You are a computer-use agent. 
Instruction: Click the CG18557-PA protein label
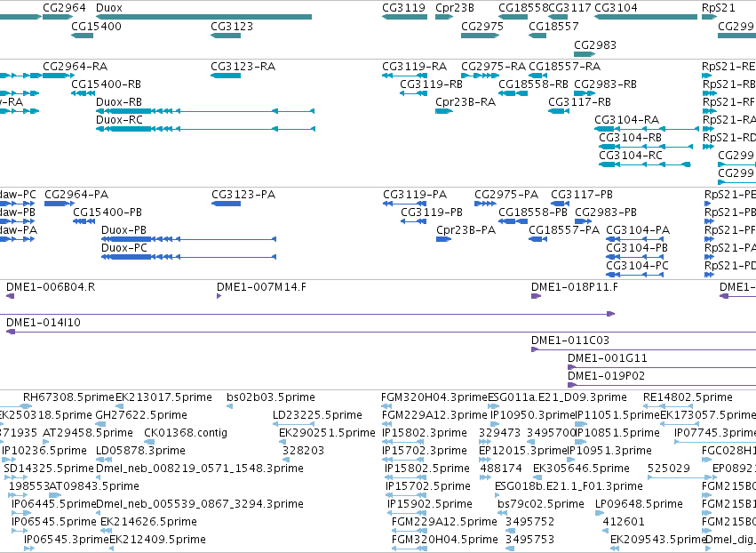(x=564, y=230)
